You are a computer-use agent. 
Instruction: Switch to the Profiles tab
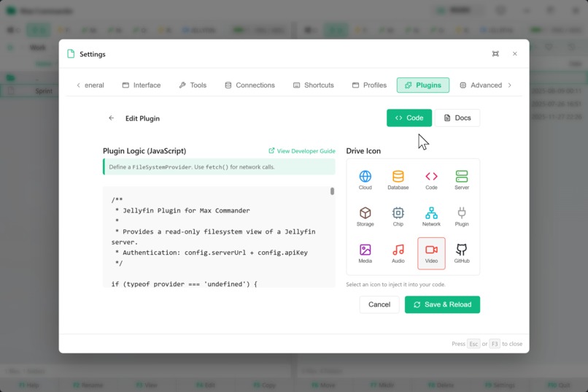point(369,85)
